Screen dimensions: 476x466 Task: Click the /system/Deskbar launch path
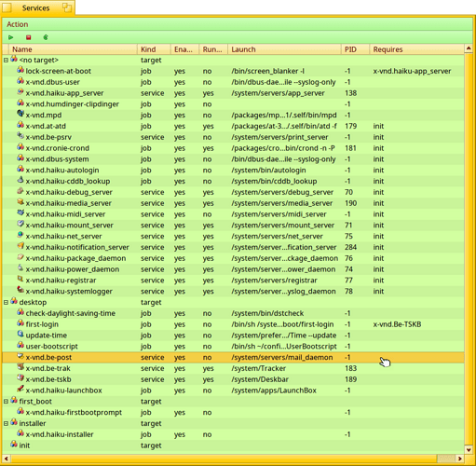(260, 379)
